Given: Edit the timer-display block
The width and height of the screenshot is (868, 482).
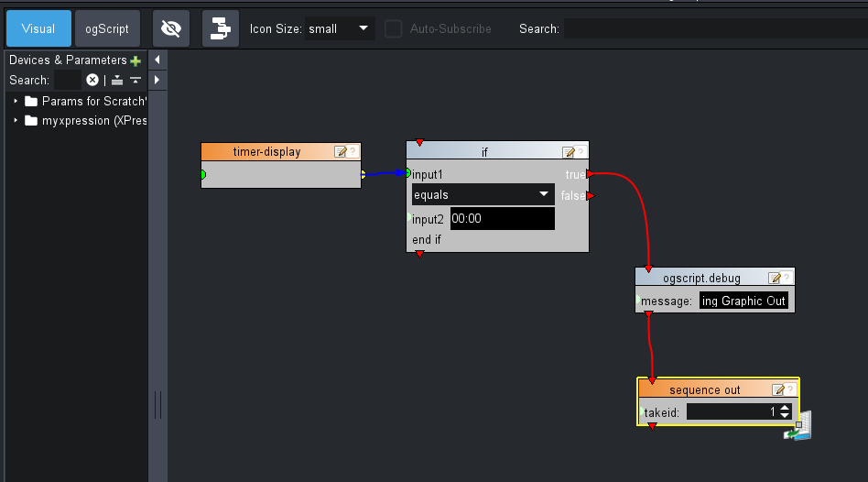Looking at the screenshot, I should click(x=341, y=152).
